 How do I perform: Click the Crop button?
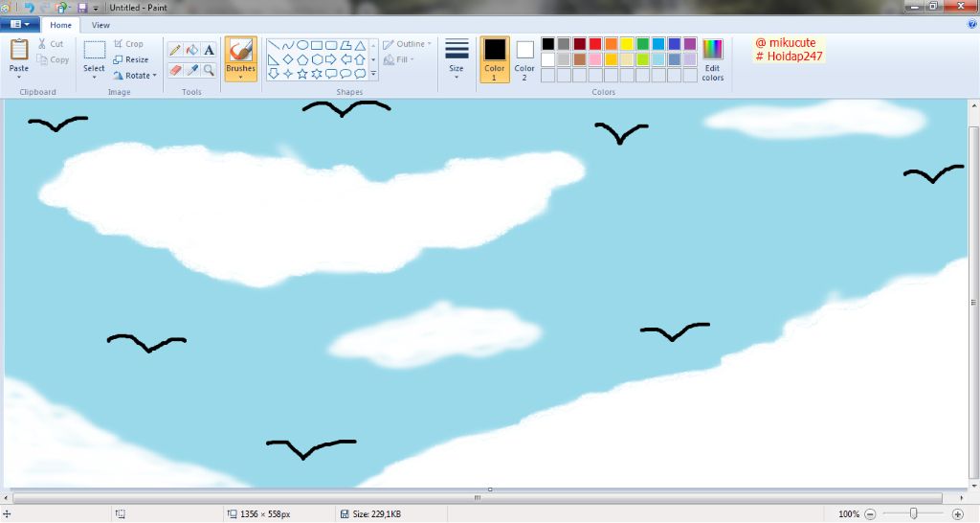tap(128, 44)
